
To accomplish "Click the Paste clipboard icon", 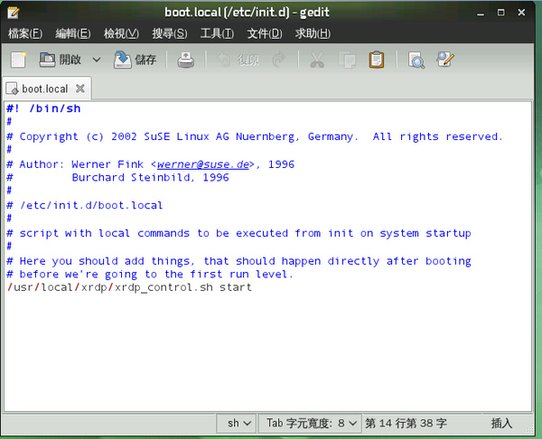I will (376, 60).
